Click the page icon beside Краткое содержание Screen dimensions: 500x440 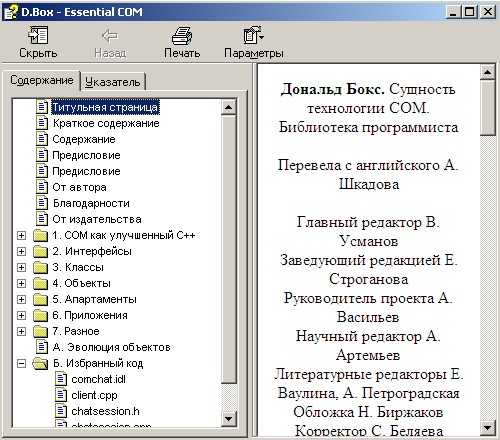[x=42, y=123]
